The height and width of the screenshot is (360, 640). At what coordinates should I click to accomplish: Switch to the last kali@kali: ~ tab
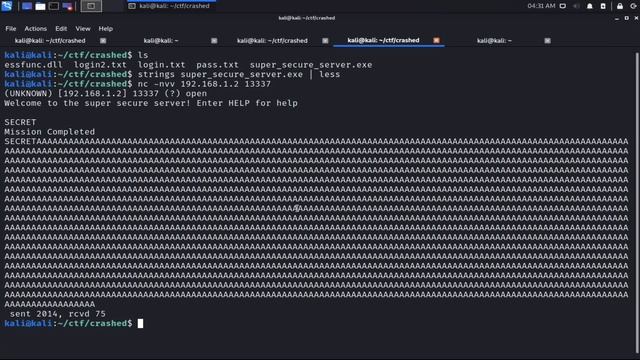(x=494, y=41)
